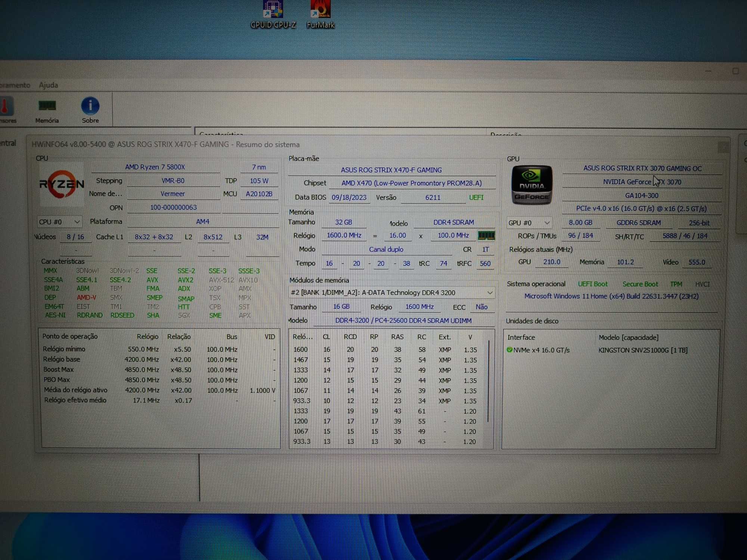Click the AM4 platform value
This screenshot has width=747, height=560.
coord(203,222)
